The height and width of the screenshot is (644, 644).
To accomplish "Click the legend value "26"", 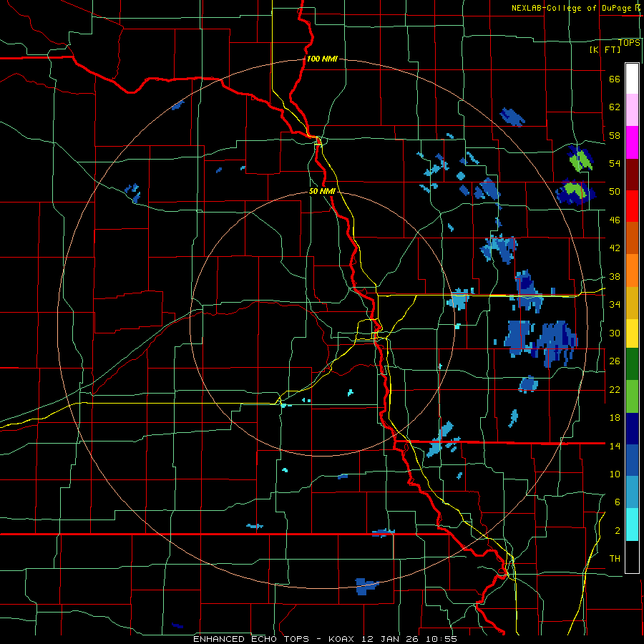I will pyautogui.click(x=615, y=361).
